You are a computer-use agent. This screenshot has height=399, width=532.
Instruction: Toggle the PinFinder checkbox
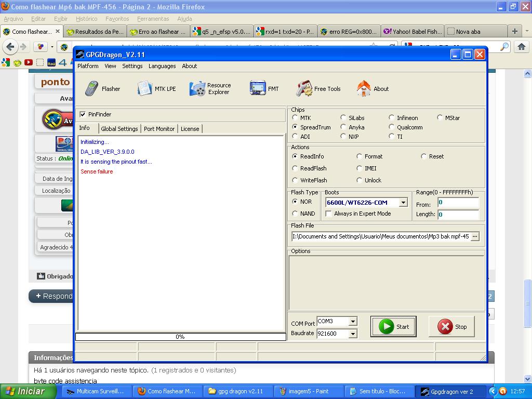tap(83, 114)
